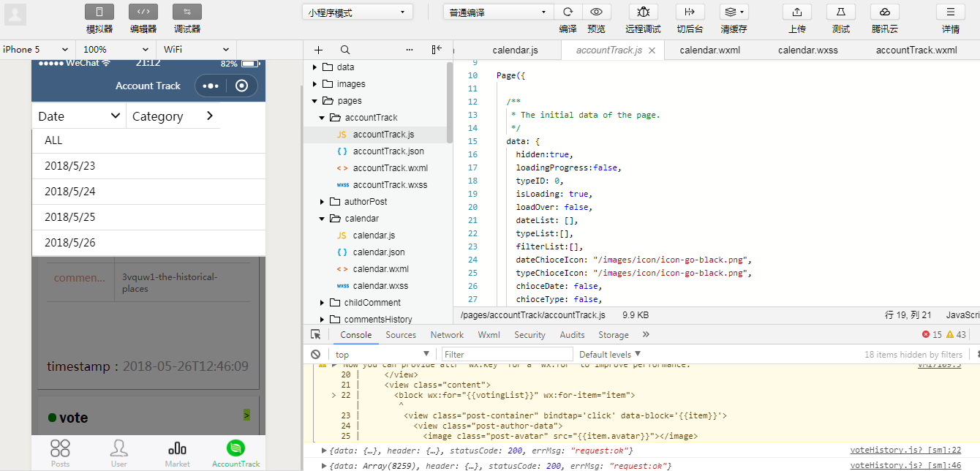Screen dimensions: 980x471
Task: Collapse the file tree panel icon
Action: [437, 50]
